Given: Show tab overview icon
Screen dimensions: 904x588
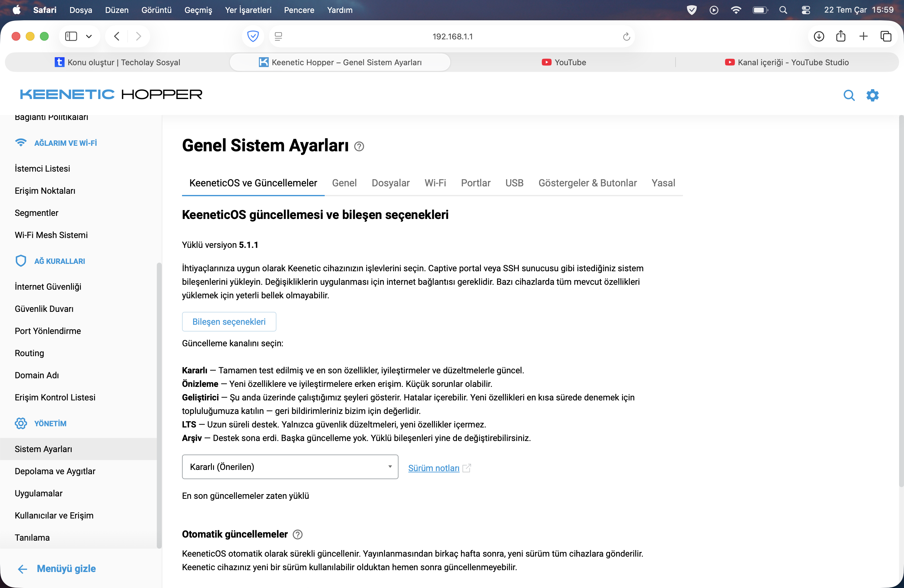Looking at the screenshot, I should coord(886,37).
